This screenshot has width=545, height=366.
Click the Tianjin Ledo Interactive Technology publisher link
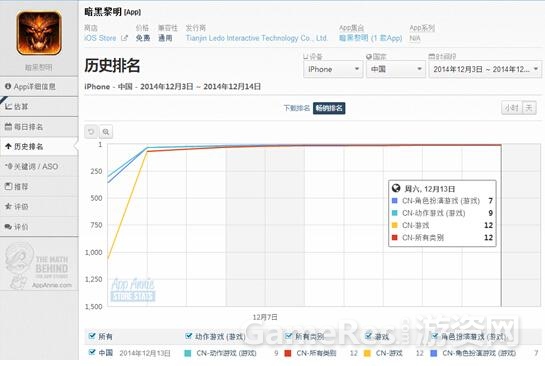point(257,38)
